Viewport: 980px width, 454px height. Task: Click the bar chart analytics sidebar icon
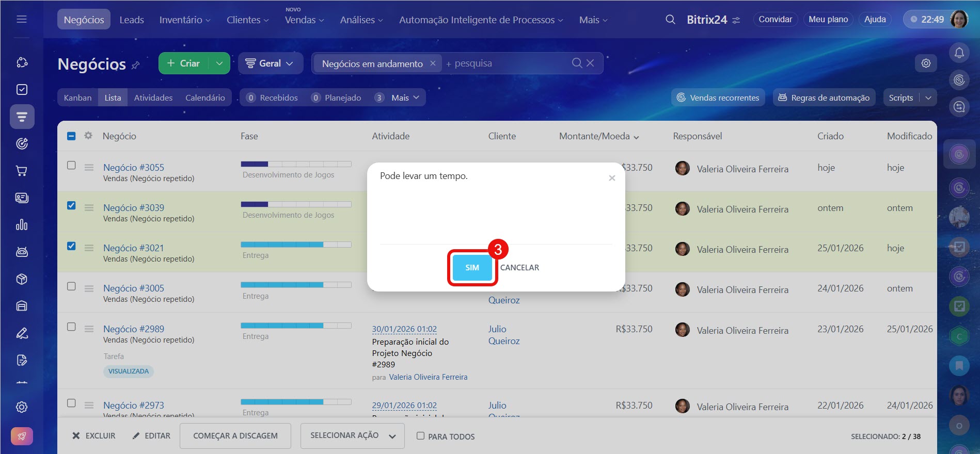[x=22, y=225]
